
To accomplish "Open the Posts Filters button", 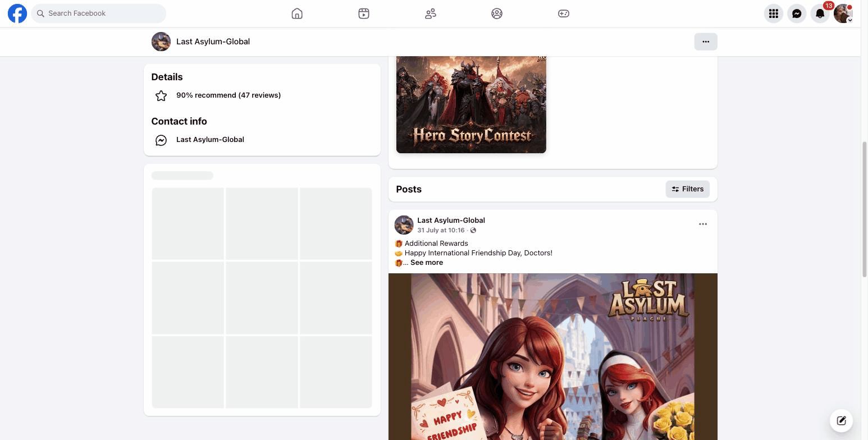I will pos(688,189).
